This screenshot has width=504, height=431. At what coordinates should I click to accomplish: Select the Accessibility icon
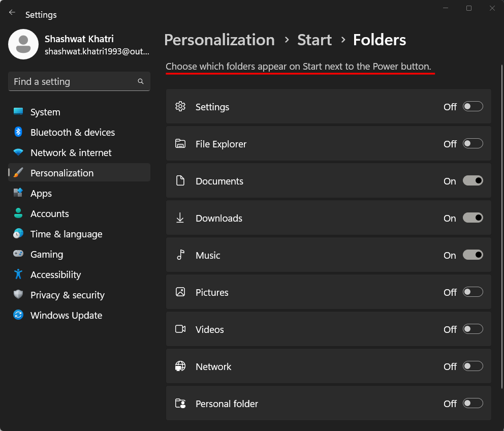point(19,274)
